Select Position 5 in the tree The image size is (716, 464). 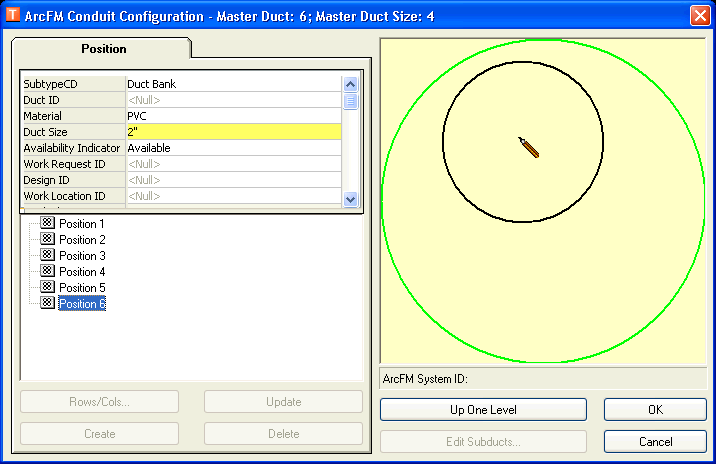coord(82,288)
